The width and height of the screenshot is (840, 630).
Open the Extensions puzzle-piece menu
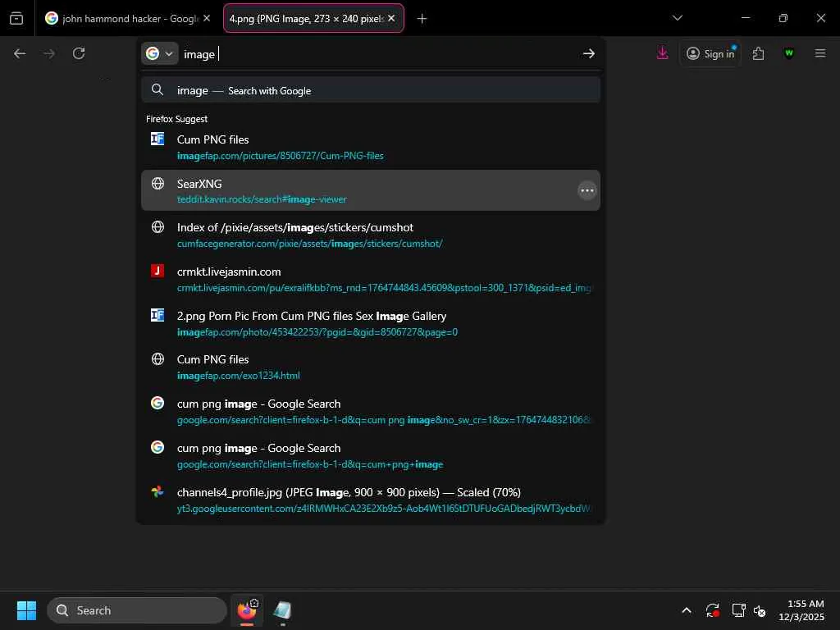[758, 53]
